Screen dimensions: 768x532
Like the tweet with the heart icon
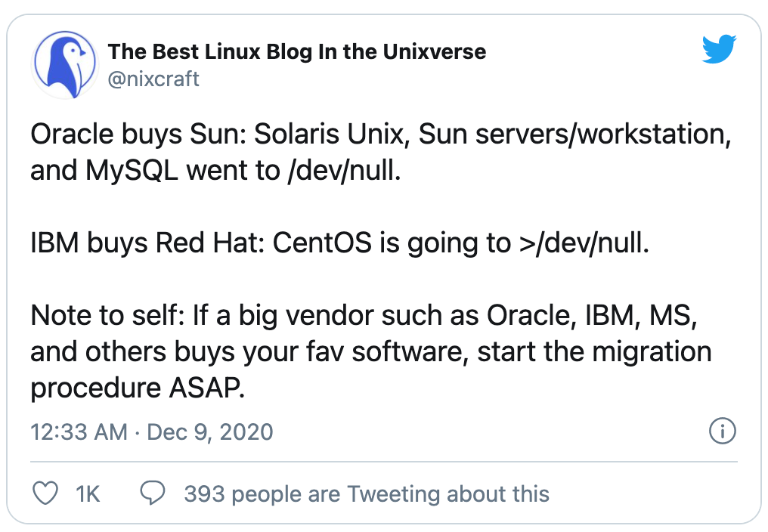coord(47,494)
